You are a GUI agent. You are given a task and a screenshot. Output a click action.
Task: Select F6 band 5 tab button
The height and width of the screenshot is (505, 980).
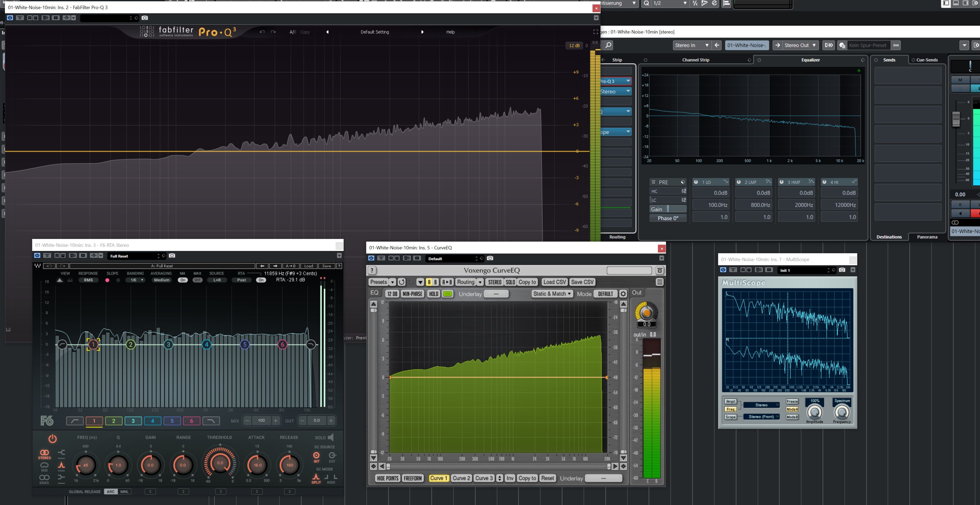(172, 421)
